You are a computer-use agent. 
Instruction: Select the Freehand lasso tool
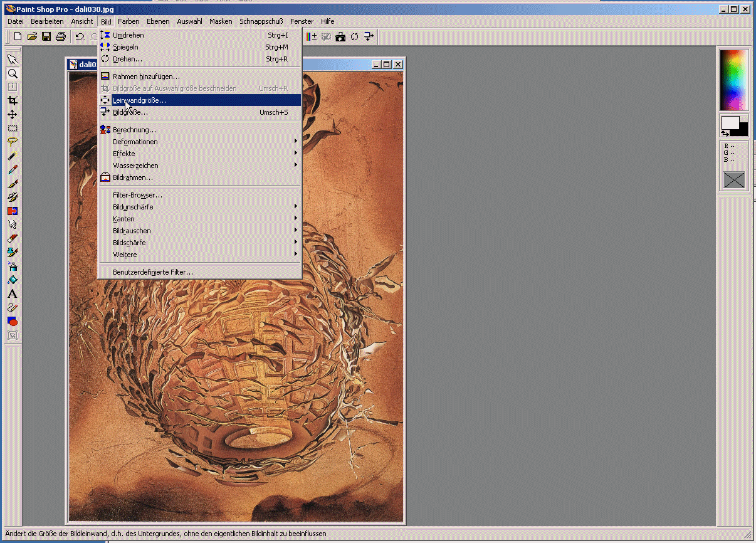click(x=12, y=142)
